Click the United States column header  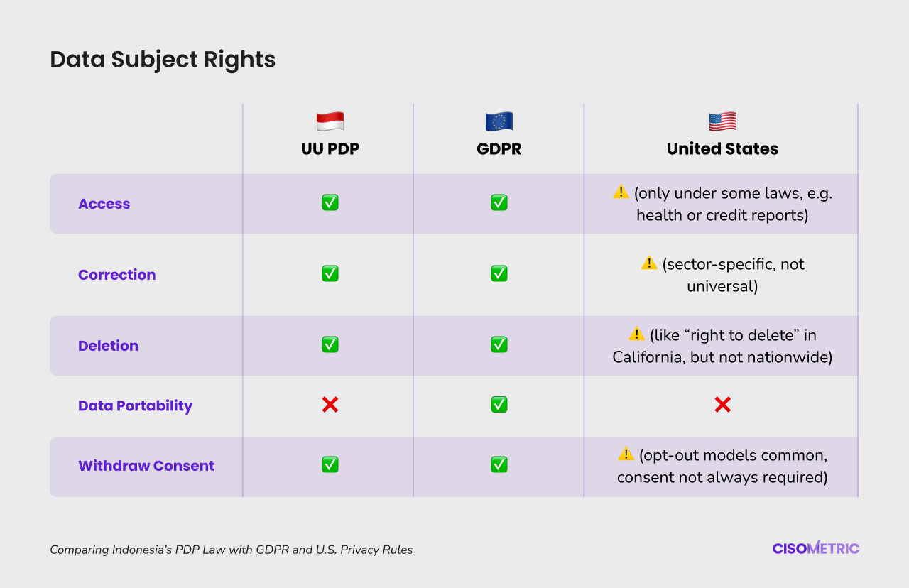coord(722,149)
